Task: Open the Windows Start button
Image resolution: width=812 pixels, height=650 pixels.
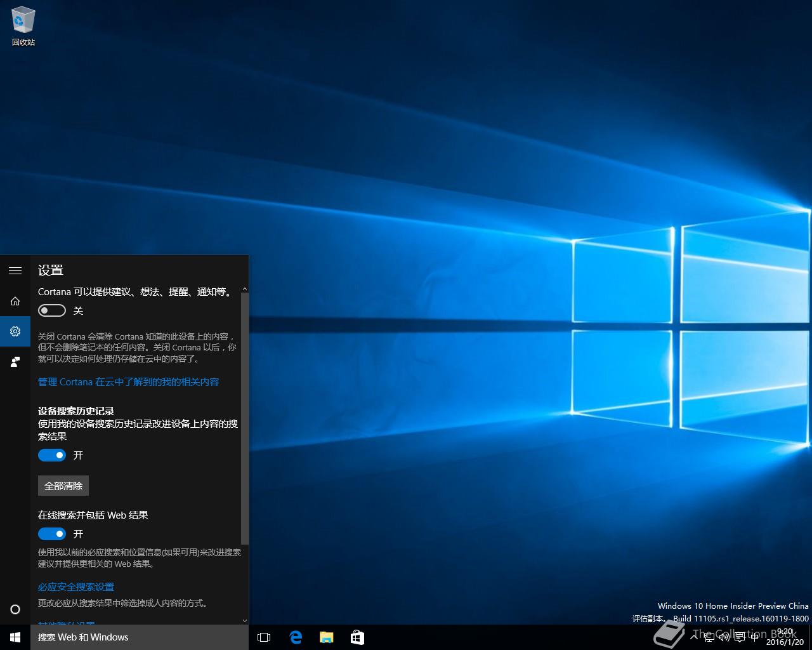Action: 15,637
